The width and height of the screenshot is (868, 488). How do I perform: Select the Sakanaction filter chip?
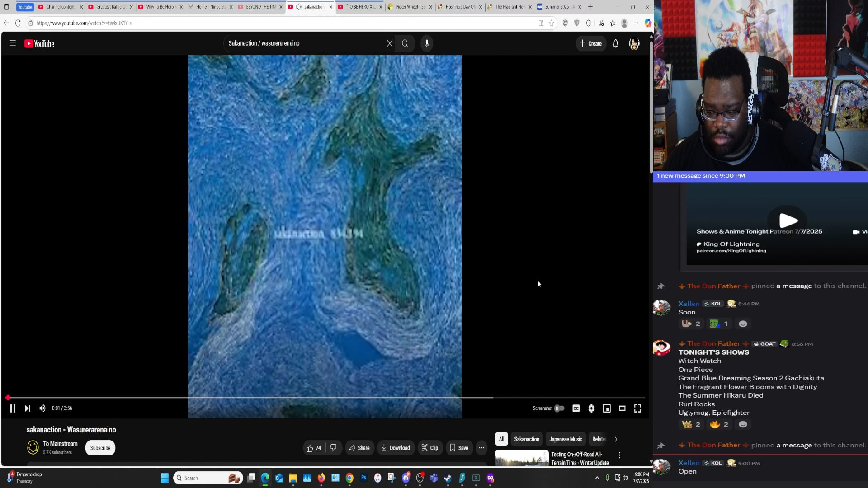click(x=527, y=439)
